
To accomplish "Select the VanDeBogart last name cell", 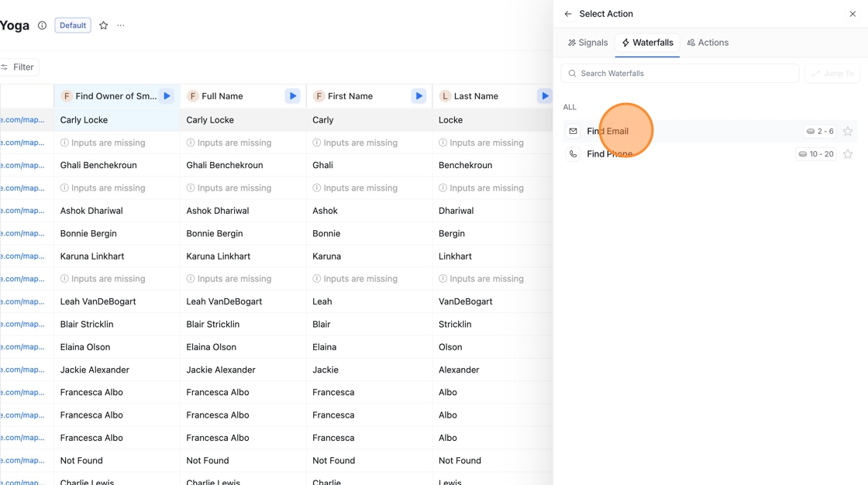I will (x=493, y=301).
